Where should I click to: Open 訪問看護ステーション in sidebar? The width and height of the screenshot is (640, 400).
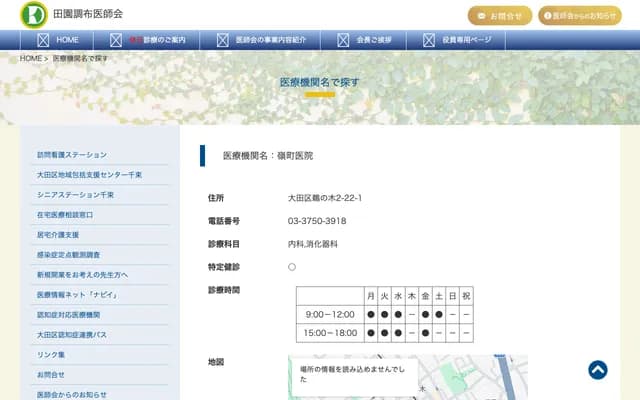point(71,155)
